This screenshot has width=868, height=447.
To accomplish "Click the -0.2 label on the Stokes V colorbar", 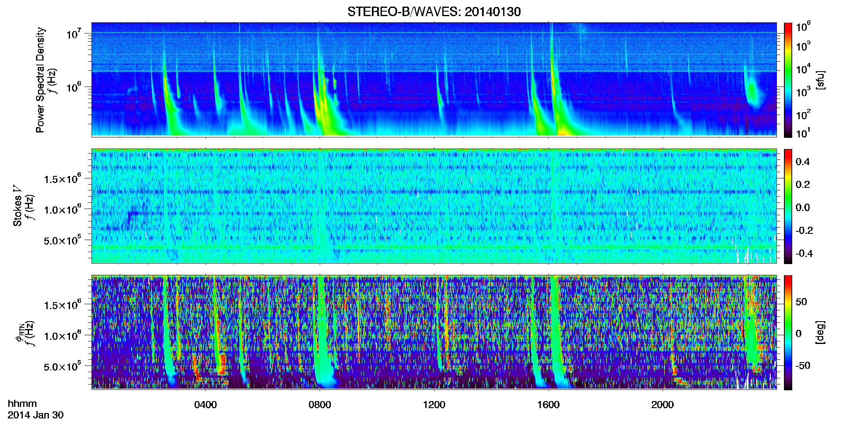I will click(803, 231).
